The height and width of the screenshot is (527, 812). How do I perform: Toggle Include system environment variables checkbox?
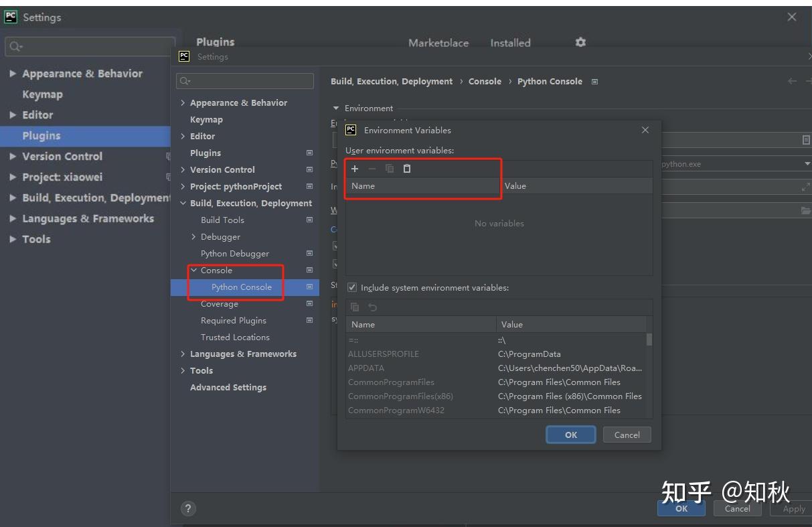(x=352, y=287)
